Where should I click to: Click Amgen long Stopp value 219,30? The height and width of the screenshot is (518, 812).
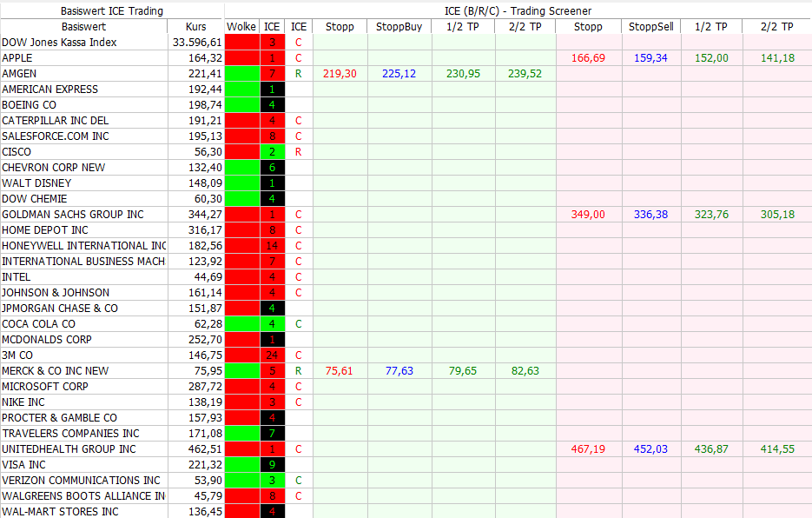[x=340, y=74]
